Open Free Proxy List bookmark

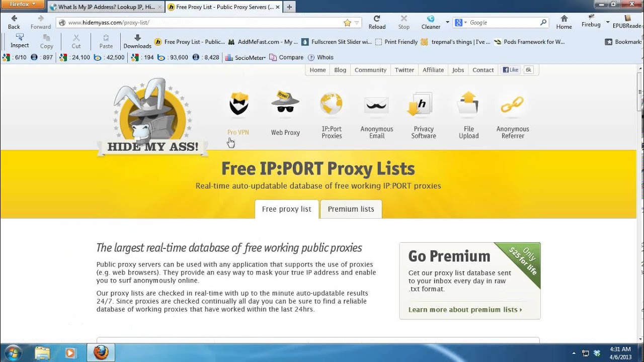tap(190, 42)
